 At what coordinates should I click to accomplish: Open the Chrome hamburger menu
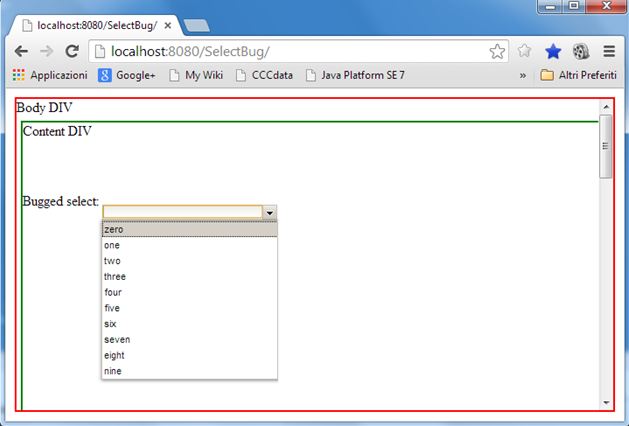(609, 51)
